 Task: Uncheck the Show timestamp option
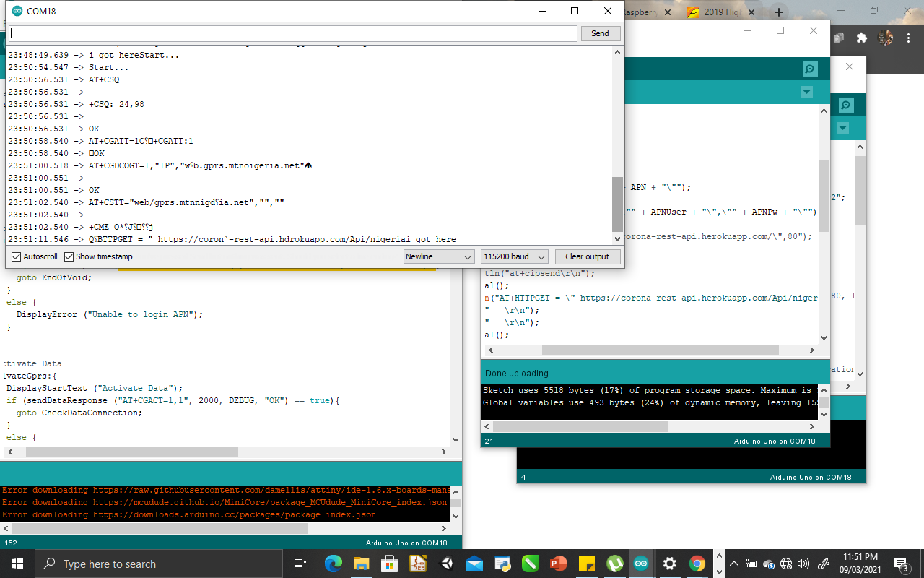click(x=67, y=256)
